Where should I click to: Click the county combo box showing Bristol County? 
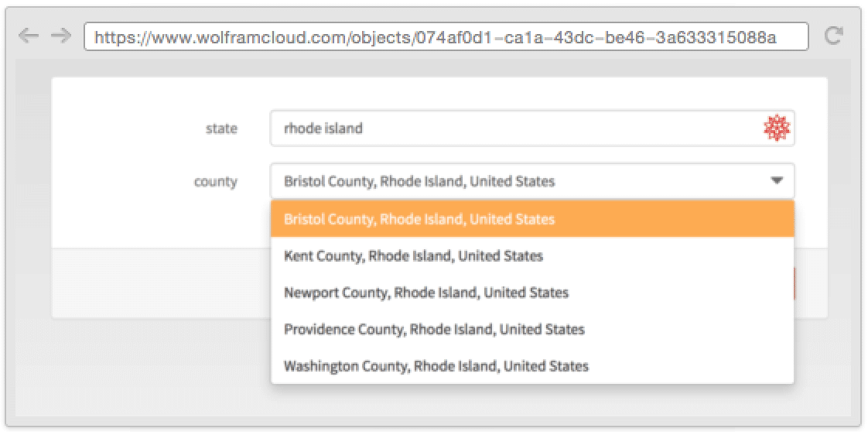point(532,180)
